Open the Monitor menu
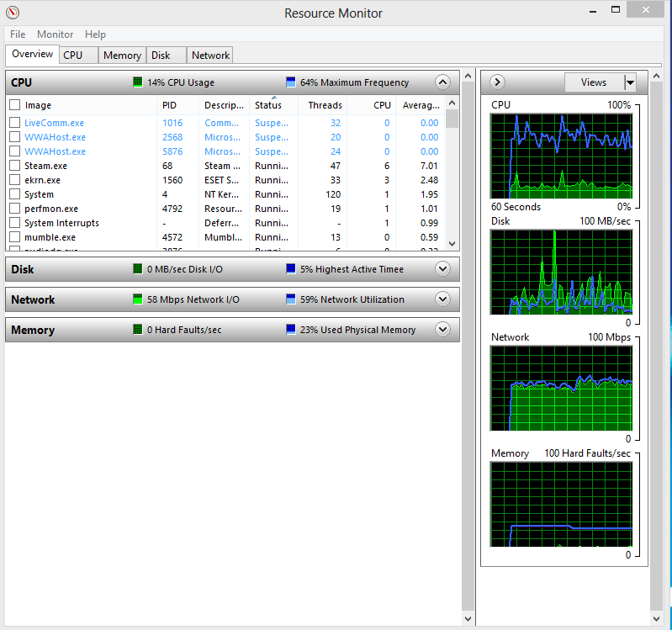Screen dimensions: 672x630 click(x=55, y=34)
